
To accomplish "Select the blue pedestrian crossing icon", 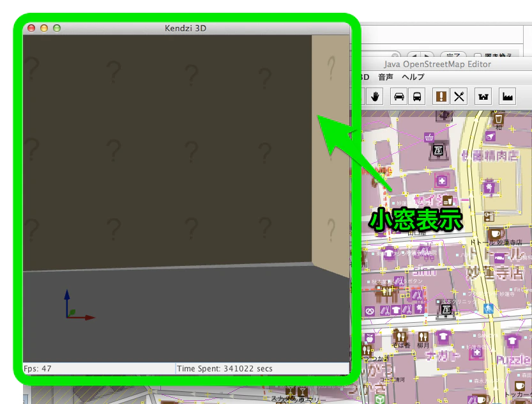I will [488, 308].
